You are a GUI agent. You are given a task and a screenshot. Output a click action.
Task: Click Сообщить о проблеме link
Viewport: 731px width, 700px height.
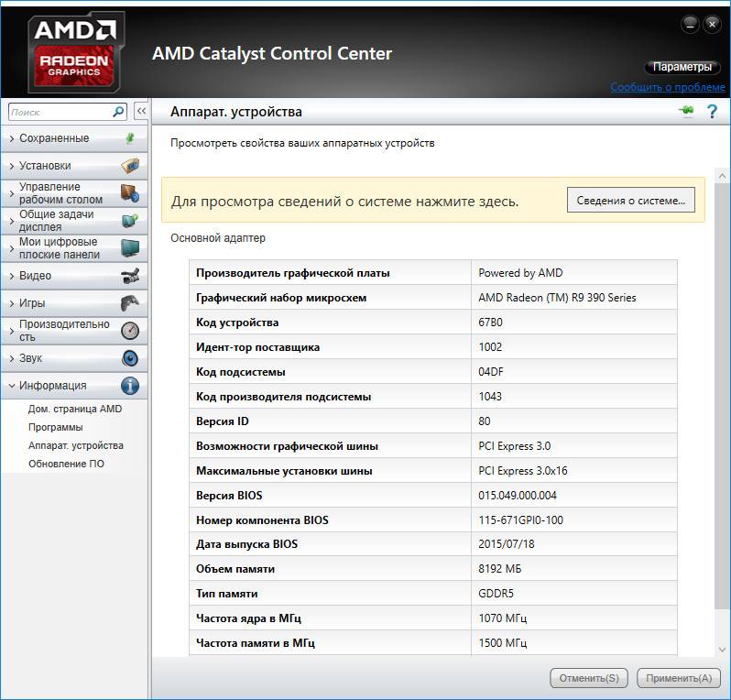coord(668,87)
